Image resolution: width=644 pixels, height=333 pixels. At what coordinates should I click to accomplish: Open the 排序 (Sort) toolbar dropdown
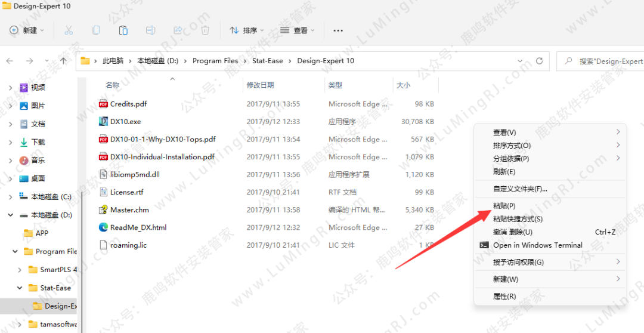[x=246, y=30]
